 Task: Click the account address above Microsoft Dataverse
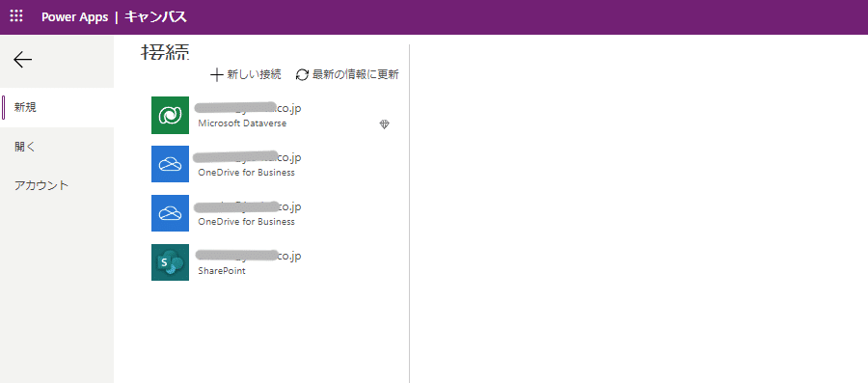pyautogui.click(x=248, y=108)
